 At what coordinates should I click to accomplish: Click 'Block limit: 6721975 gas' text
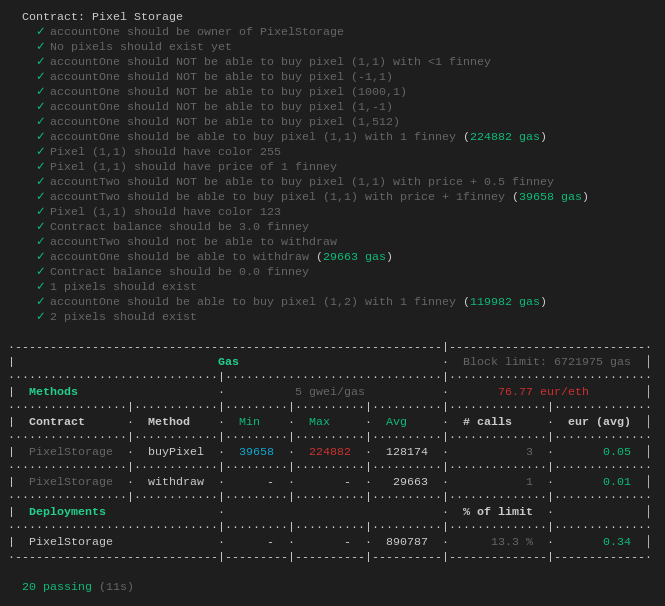pos(547,362)
